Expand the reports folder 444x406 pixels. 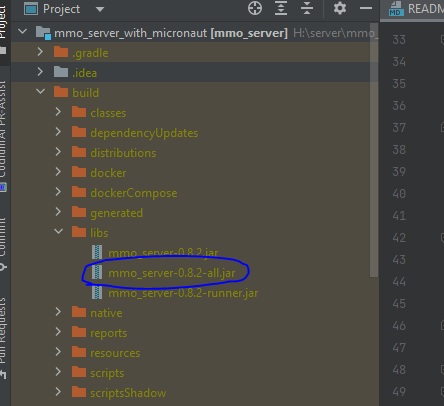click(58, 332)
